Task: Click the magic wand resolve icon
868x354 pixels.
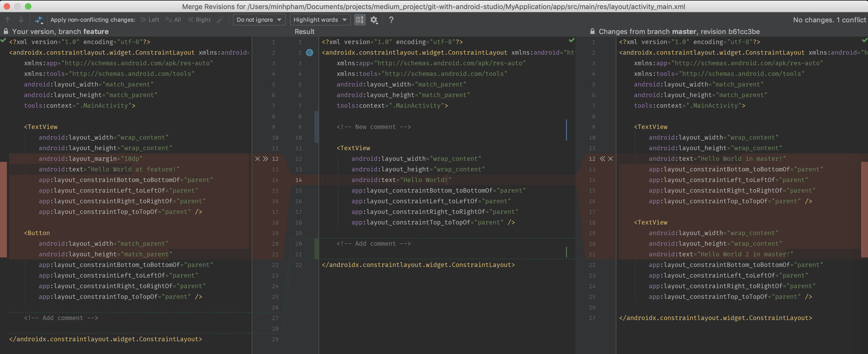Action: click(220, 20)
